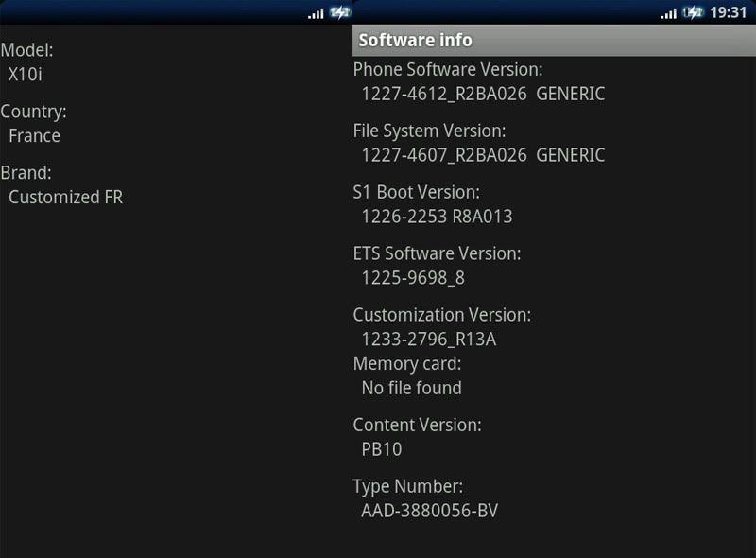Tap the No file found text
Viewport: 756px width, 558px height.
411,388
